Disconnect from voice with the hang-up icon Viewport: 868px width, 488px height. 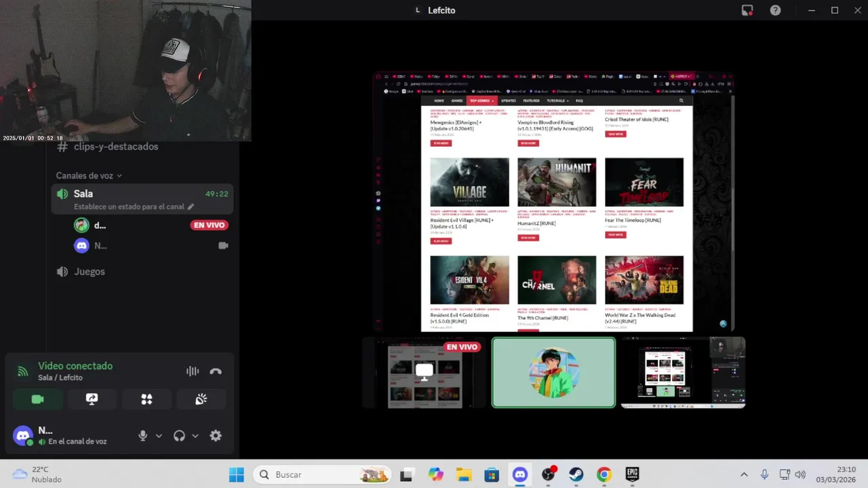pyautogui.click(x=216, y=371)
